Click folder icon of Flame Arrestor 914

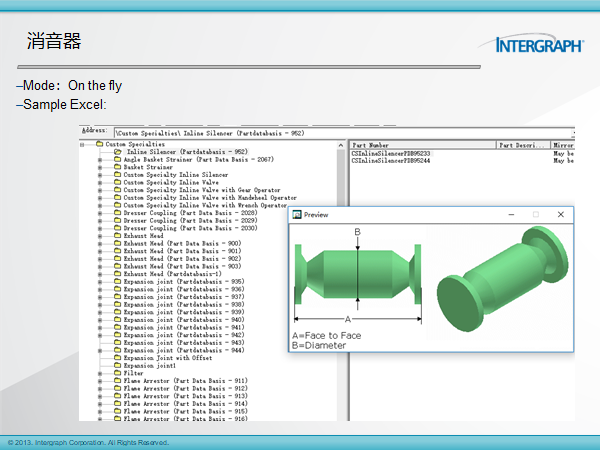point(117,404)
